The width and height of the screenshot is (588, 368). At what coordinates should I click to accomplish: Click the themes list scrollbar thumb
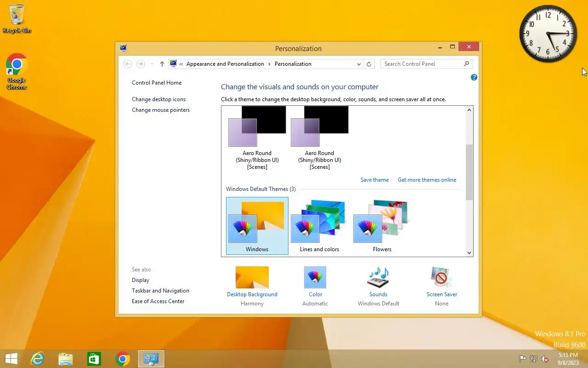(469, 172)
